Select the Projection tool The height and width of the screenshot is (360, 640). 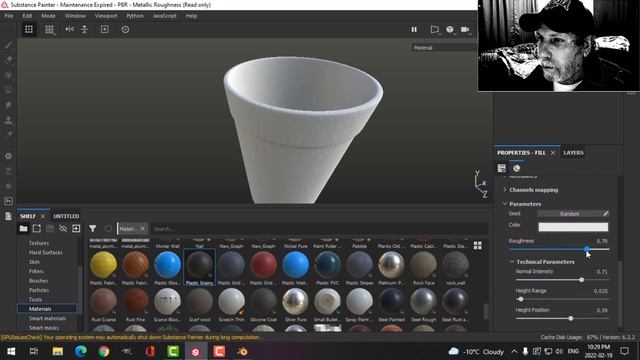(x=8, y=75)
